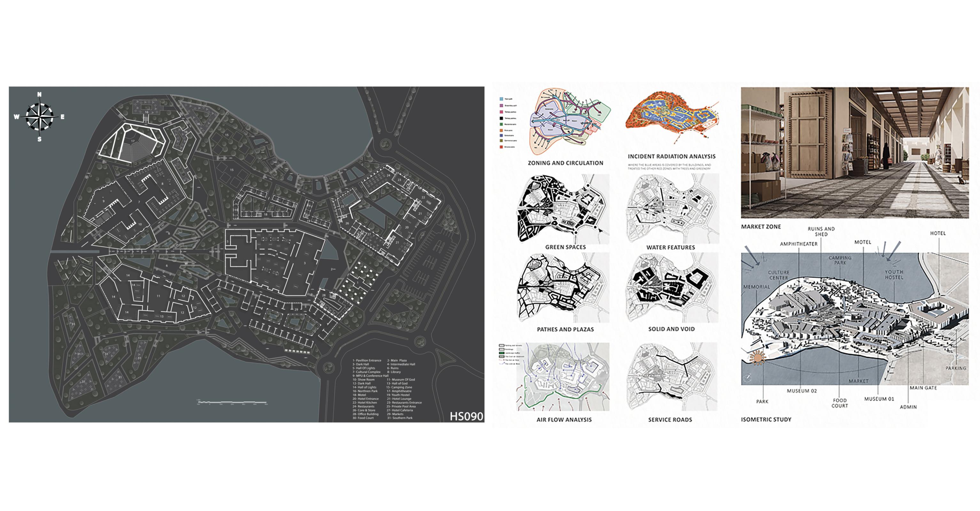
Task: Click the compass rose on the site plan
Action: click(x=40, y=117)
